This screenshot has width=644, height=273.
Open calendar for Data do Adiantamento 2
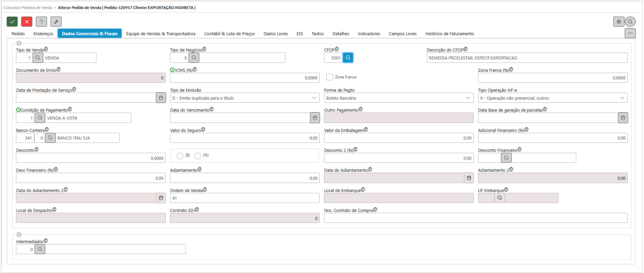click(161, 198)
